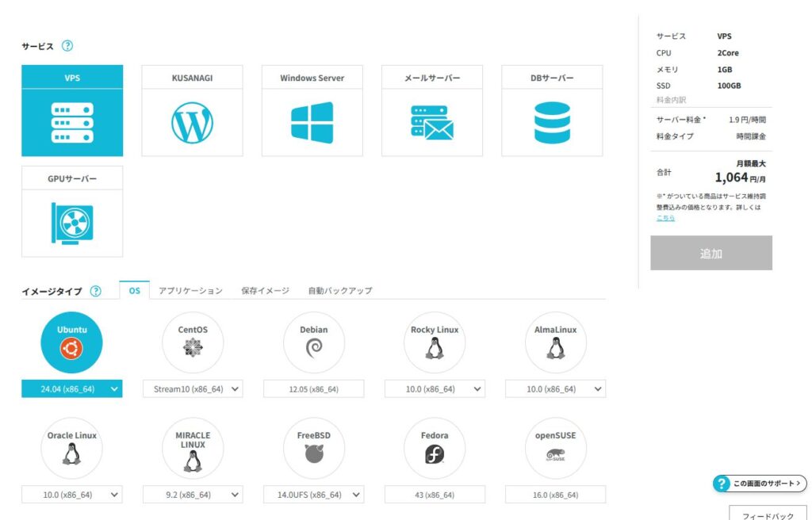Image resolution: width=812 pixels, height=520 pixels.
Task: Click the 時間課金 billing type value
Action: [751, 136]
